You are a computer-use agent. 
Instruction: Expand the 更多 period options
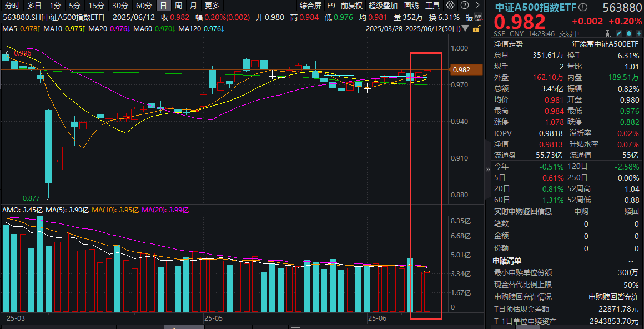pos(212,6)
